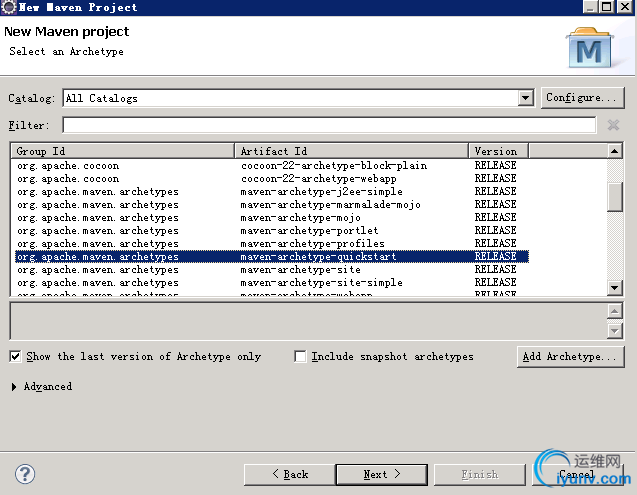Select maven-archetype-profiles row

272,243
